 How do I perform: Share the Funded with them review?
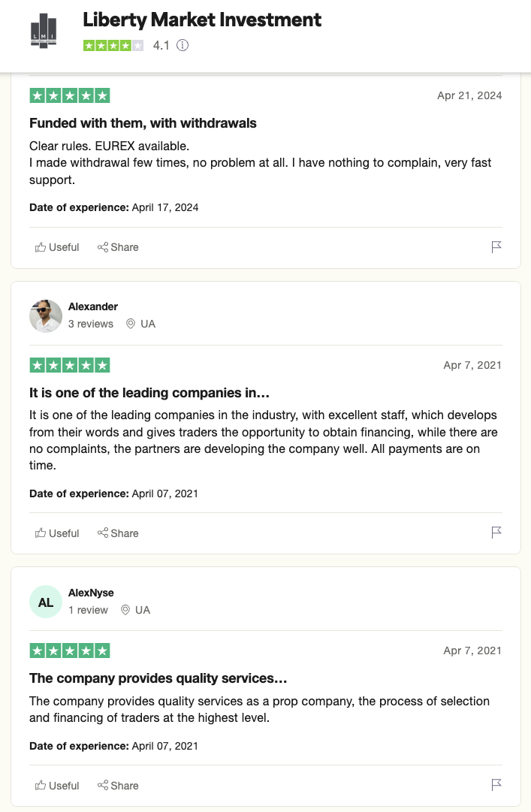(118, 247)
